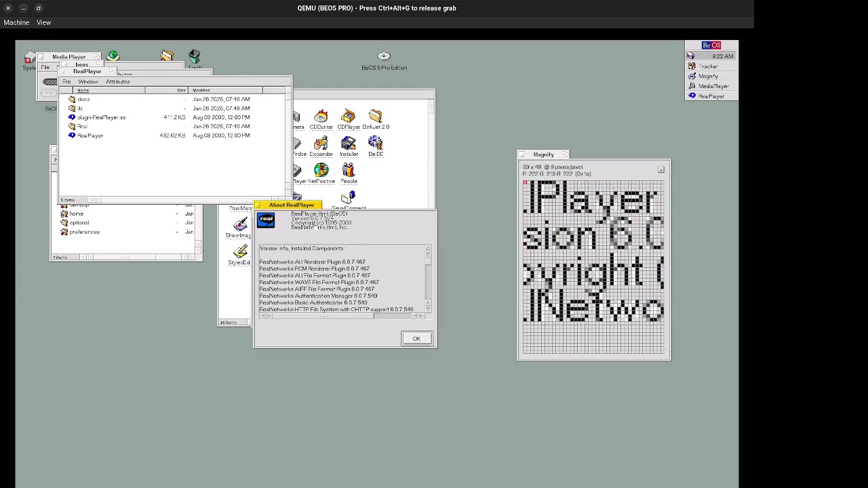This screenshot has height=488, width=868.
Task: Click About text scroll-down arrow
Action: click(428, 309)
